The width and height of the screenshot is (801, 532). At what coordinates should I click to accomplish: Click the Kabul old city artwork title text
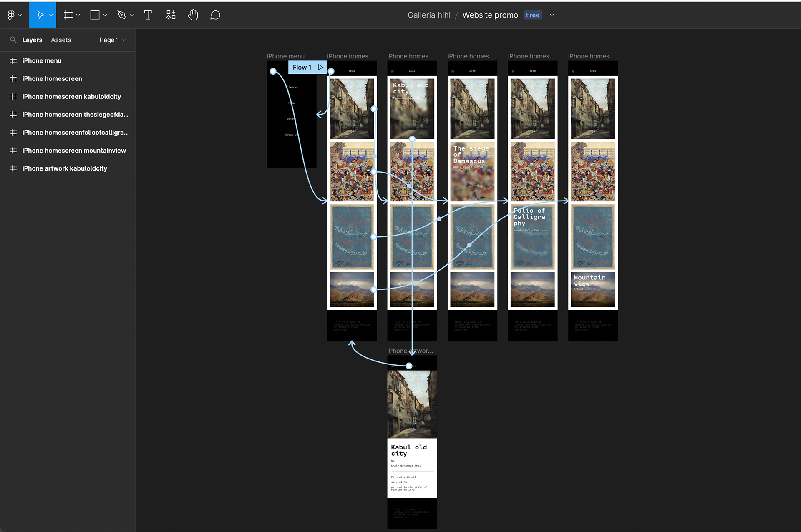coord(409,450)
